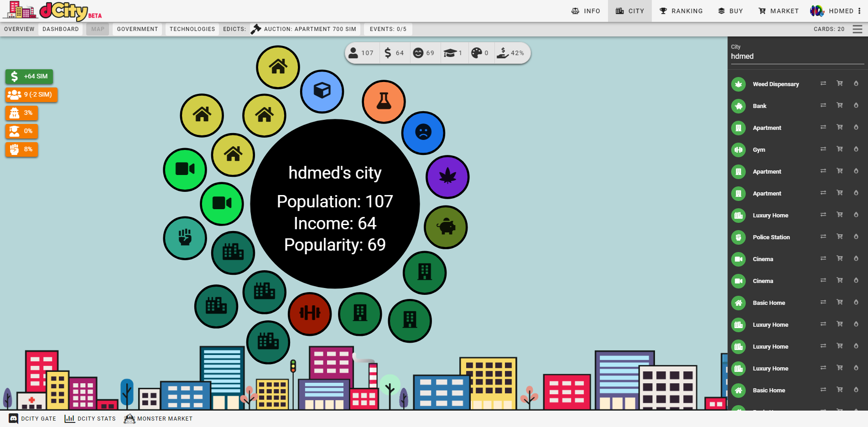
Task: Click sell cart icon for Bank
Action: click(840, 105)
